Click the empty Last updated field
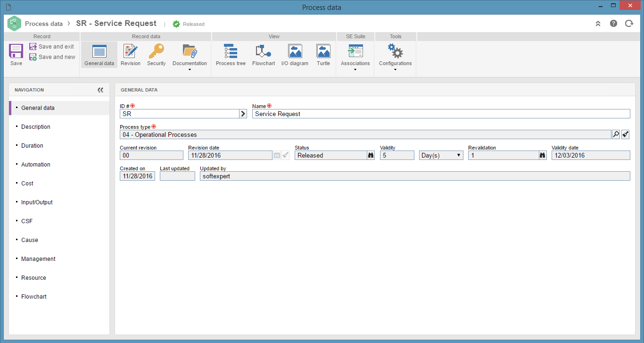The image size is (644, 343). [177, 176]
